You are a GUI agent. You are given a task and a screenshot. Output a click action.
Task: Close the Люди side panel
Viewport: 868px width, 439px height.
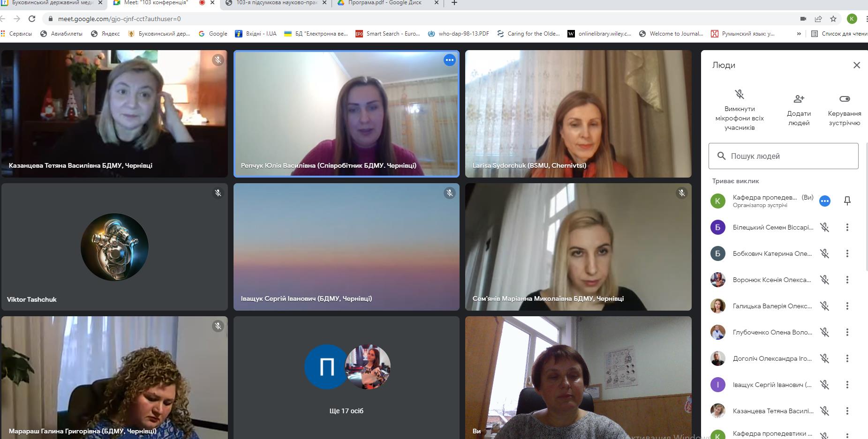[x=856, y=65]
